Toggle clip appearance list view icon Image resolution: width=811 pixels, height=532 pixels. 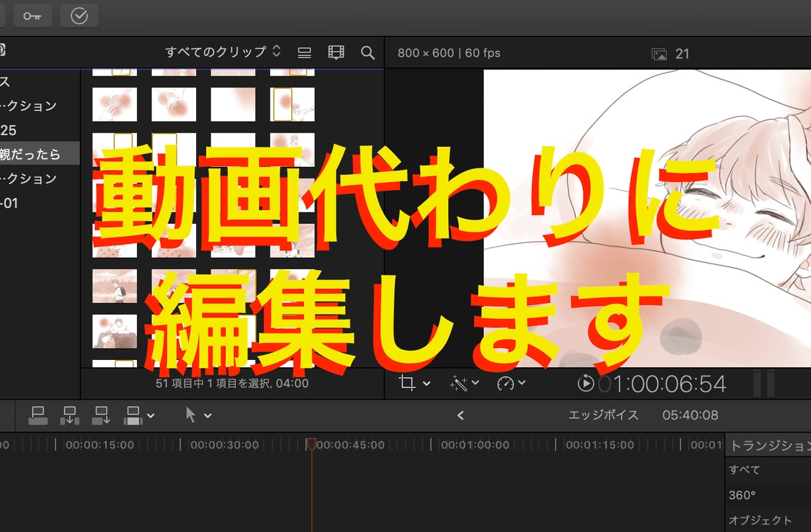(x=304, y=52)
